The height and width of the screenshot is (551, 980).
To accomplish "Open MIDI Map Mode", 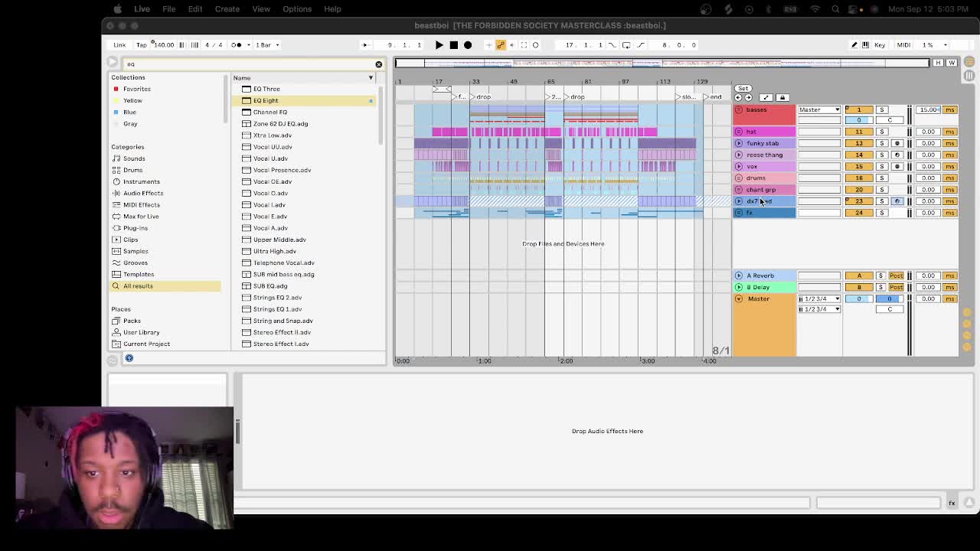I will [903, 44].
